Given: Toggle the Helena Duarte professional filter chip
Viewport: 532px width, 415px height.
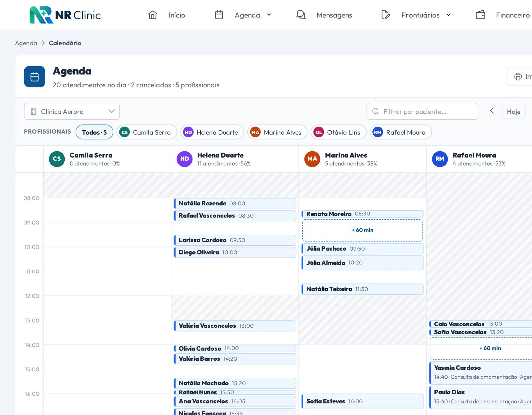Looking at the screenshot, I should pos(212,132).
